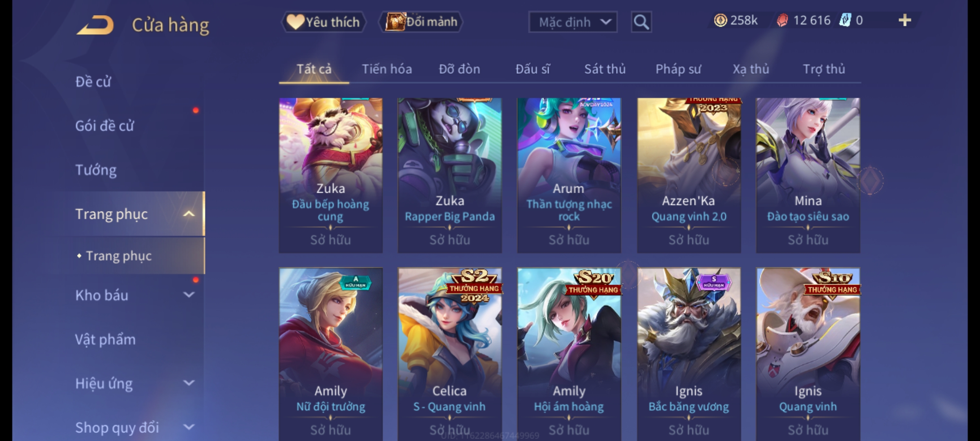Open Tướng in the sidebar
980x441 pixels.
coord(96,170)
